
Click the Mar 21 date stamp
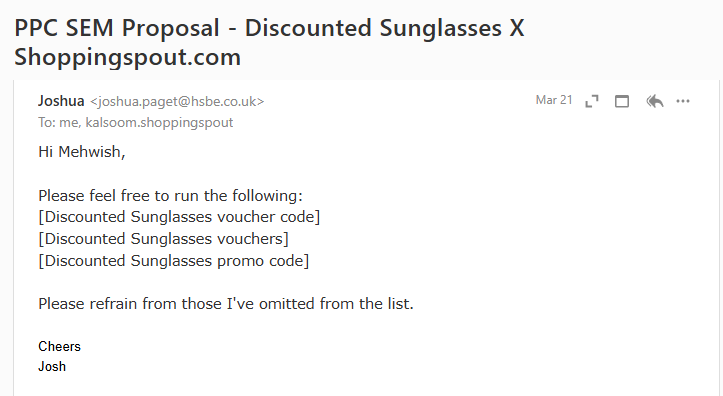pos(554,100)
